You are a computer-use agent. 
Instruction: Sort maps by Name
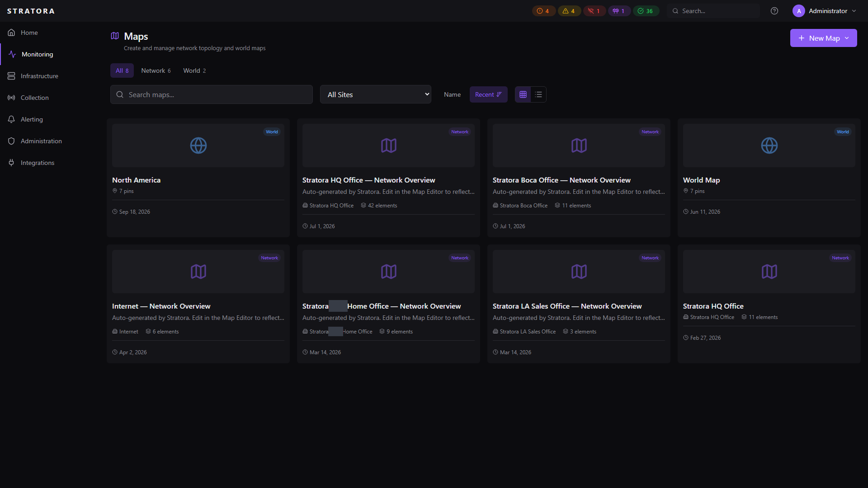[x=452, y=94]
